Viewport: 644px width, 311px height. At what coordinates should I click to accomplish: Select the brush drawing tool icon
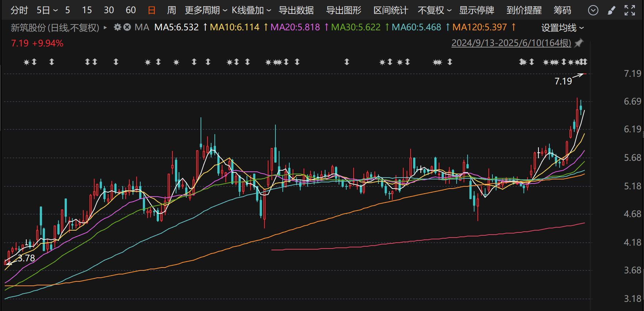pos(611,10)
